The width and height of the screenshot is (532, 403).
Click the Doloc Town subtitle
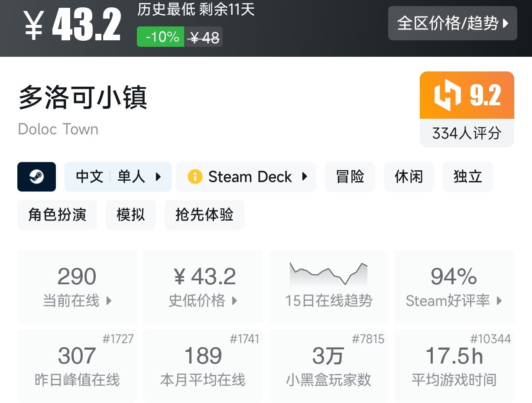point(58,129)
